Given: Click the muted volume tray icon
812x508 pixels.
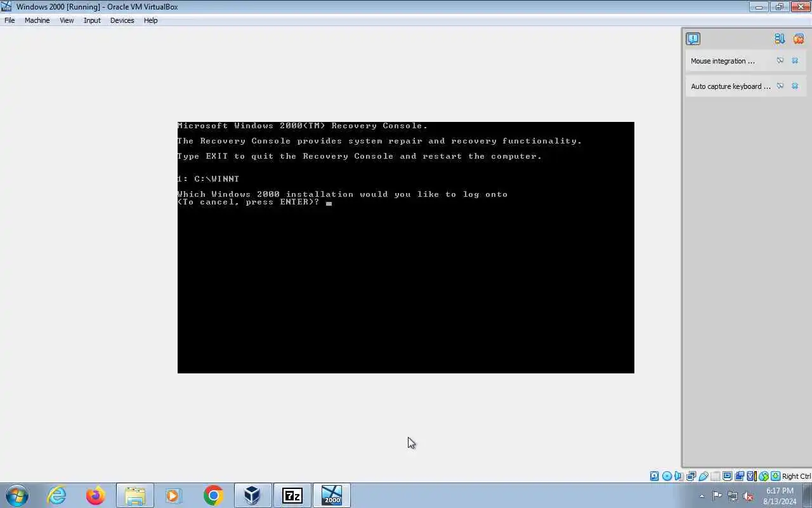Looking at the screenshot, I should (x=749, y=496).
